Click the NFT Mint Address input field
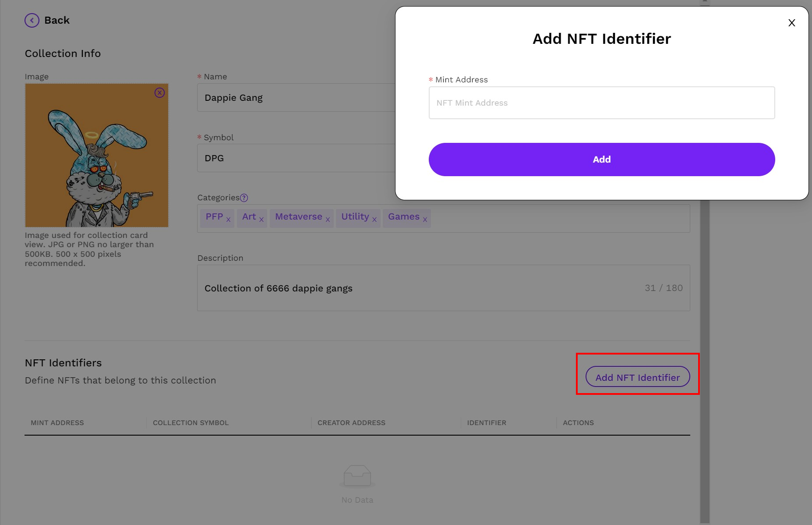The height and width of the screenshot is (525, 812). pyautogui.click(x=601, y=103)
